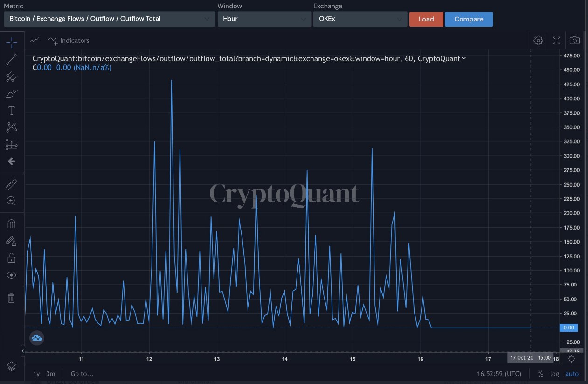Open the pattern drawing tools

[12, 127]
